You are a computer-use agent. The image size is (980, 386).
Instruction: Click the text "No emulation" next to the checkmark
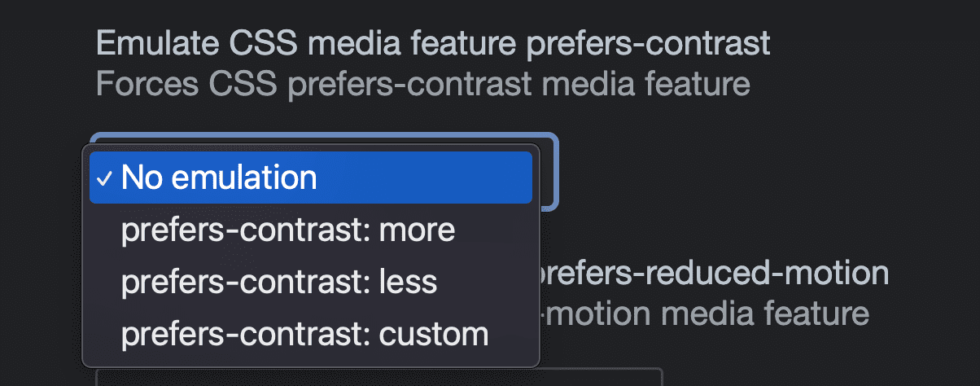[x=219, y=178]
